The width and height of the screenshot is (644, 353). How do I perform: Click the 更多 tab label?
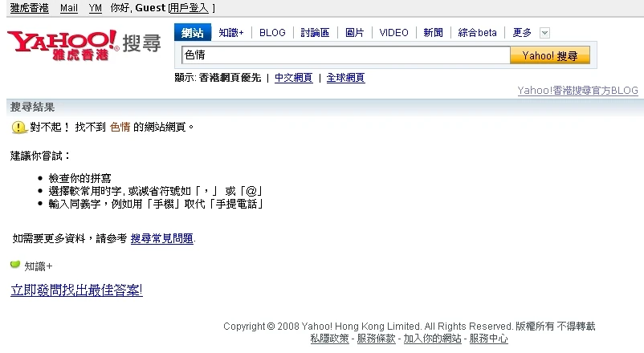(522, 33)
